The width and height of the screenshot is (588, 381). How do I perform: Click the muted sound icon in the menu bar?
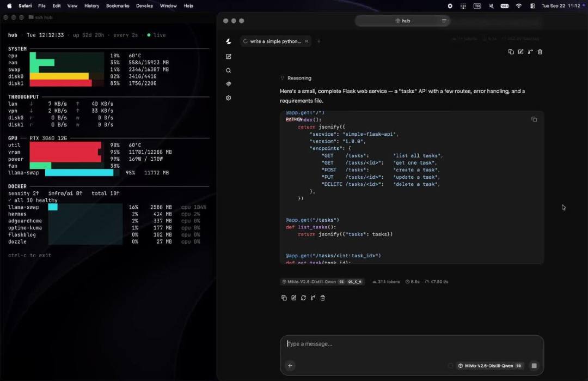(x=491, y=5)
